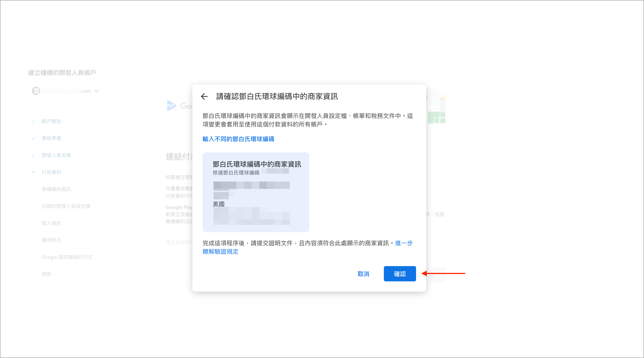Screen dimensions: 644x358
Task: Click checkmark icon beside 事前準備
Action: 33,138
